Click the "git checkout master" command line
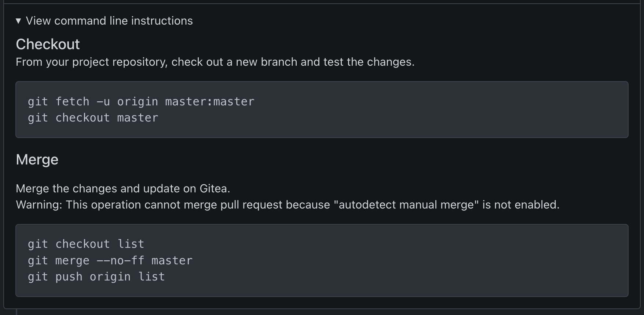Viewport: 644px width, 315px height. (x=93, y=118)
